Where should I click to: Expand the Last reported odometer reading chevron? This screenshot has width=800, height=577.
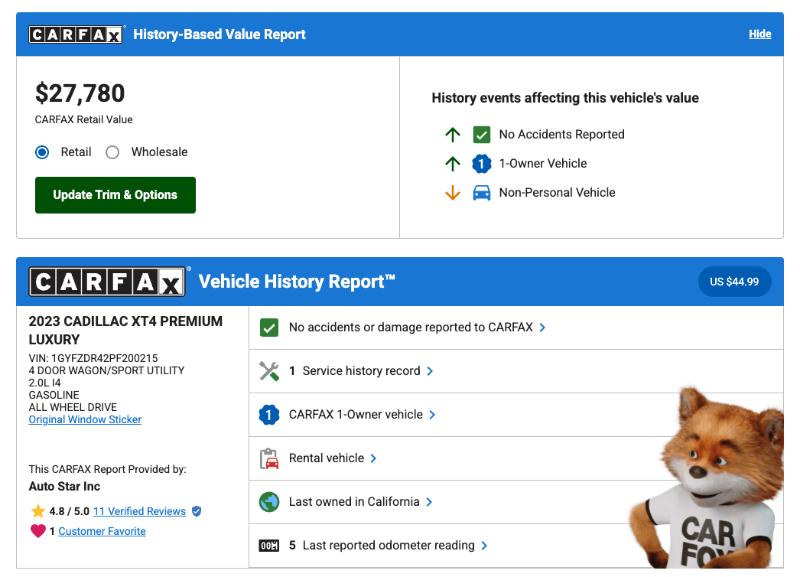pos(484,546)
